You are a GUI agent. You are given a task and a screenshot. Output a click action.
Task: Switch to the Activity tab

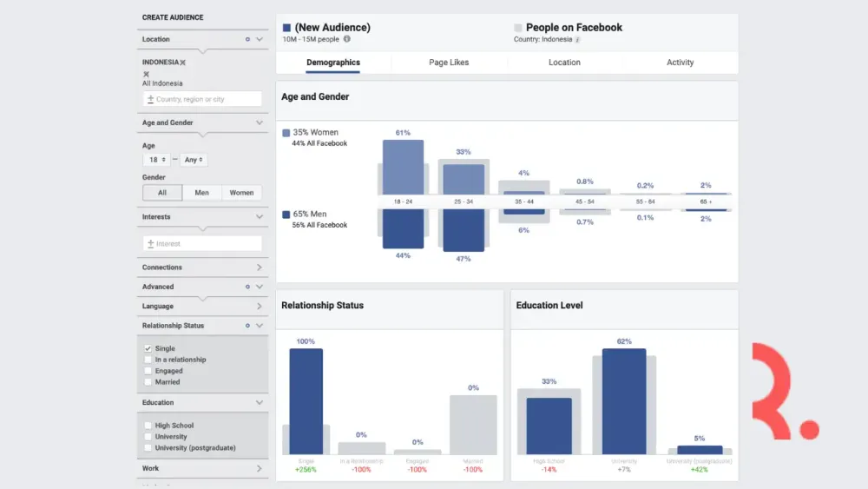pyautogui.click(x=681, y=63)
